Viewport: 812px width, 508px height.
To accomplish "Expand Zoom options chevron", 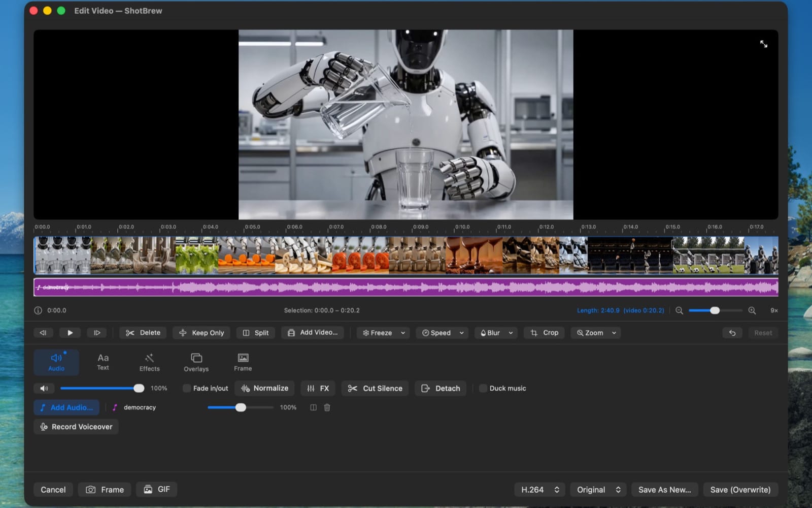I will (614, 333).
